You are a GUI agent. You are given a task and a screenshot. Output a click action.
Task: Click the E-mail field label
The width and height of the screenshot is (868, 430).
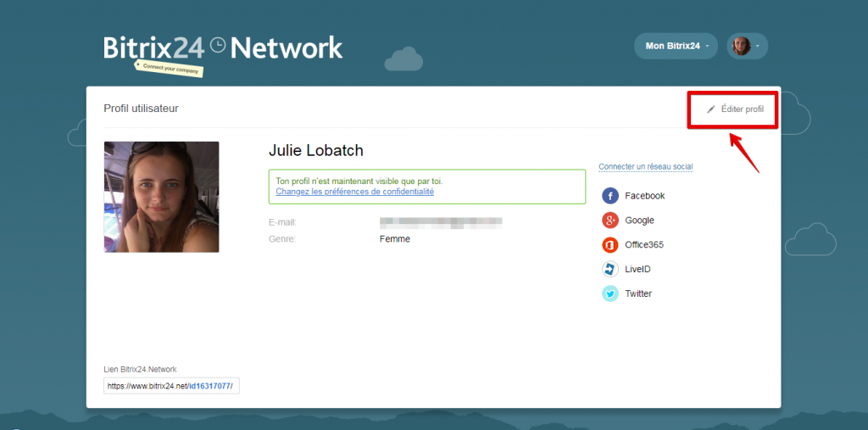click(x=282, y=222)
